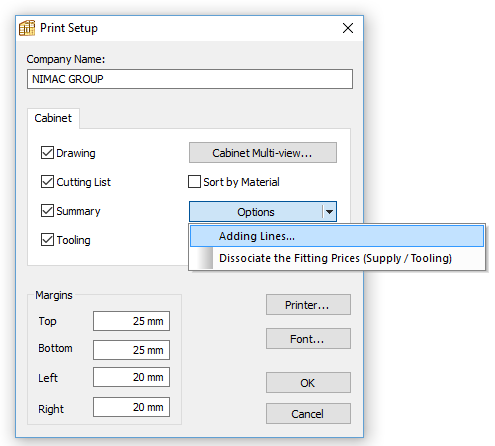Select Dissociate the Fitting Prices option
Image resolution: width=495 pixels, height=446 pixels.
coord(337,258)
